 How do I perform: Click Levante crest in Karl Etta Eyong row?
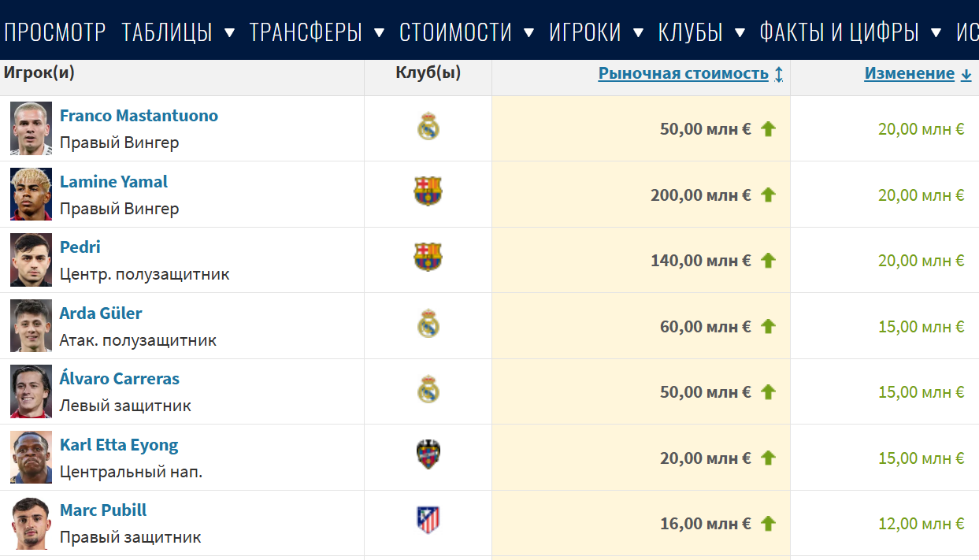pos(428,455)
